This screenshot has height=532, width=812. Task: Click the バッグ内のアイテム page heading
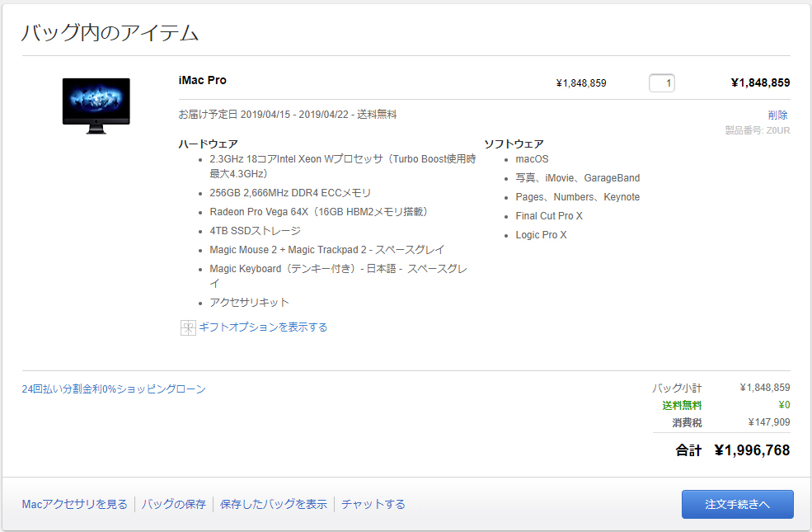pyautogui.click(x=110, y=32)
